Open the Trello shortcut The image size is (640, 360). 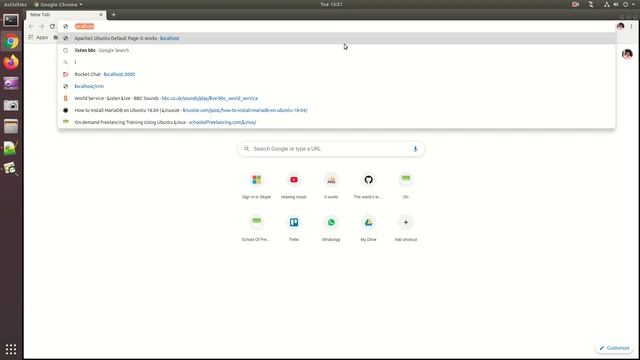pyautogui.click(x=294, y=229)
